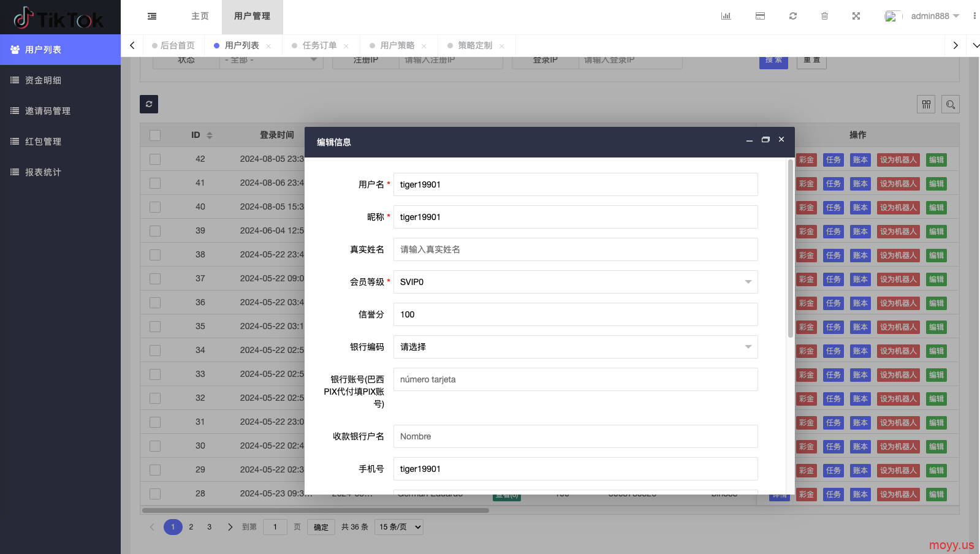Click 任务 button for row 39

tap(834, 232)
